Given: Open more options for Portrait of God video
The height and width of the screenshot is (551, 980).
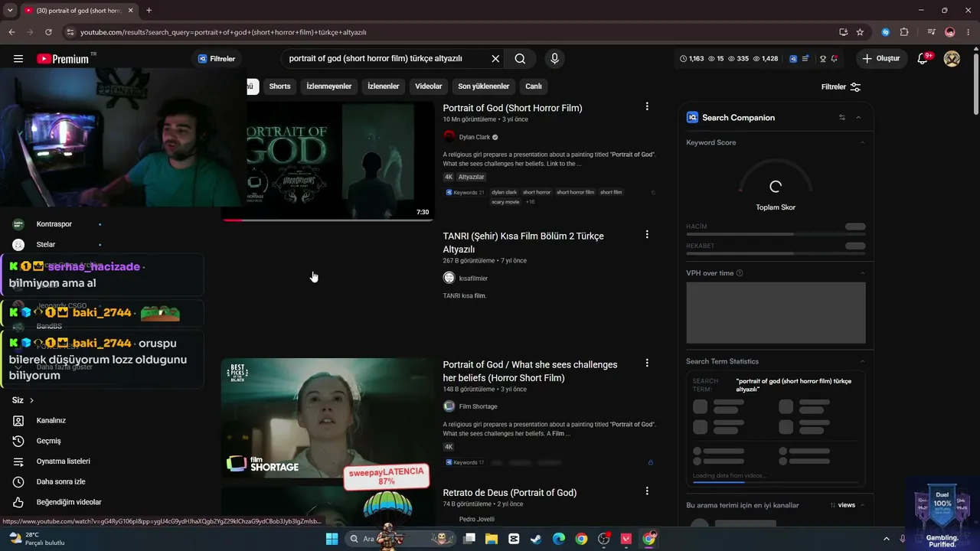Looking at the screenshot, I should coord(647,106).
